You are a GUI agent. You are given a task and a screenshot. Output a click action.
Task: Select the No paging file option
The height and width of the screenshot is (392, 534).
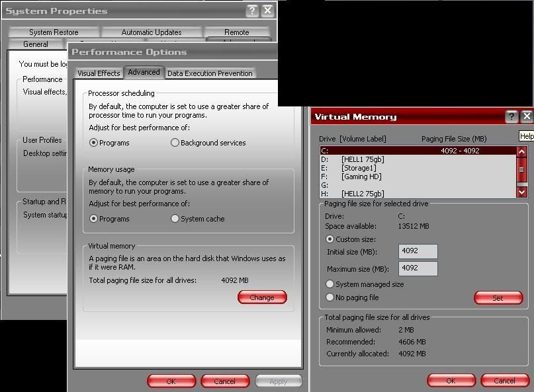coord(330,297)
